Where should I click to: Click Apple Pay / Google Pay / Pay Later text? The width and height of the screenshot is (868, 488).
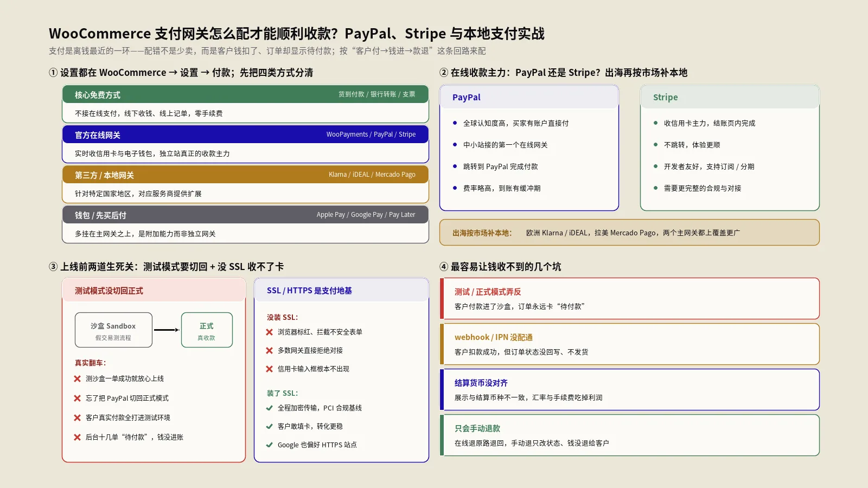(366, 215)
